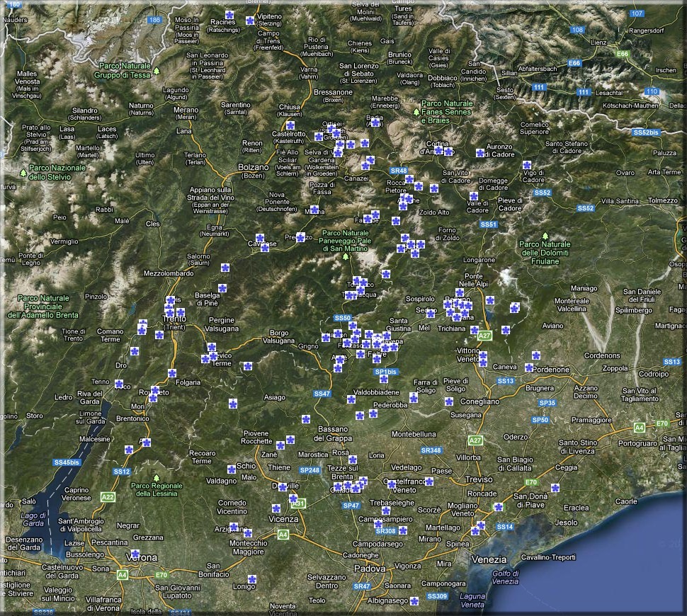Open the marker above Vicenza label
687x616 pixels.
[276, 508]
